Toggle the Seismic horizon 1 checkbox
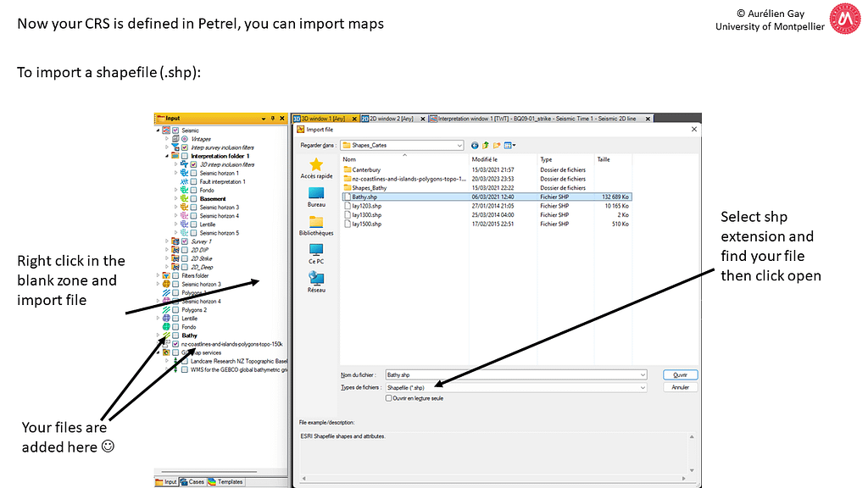This screenshot has width=868, height=488. [x=192, y=173]
